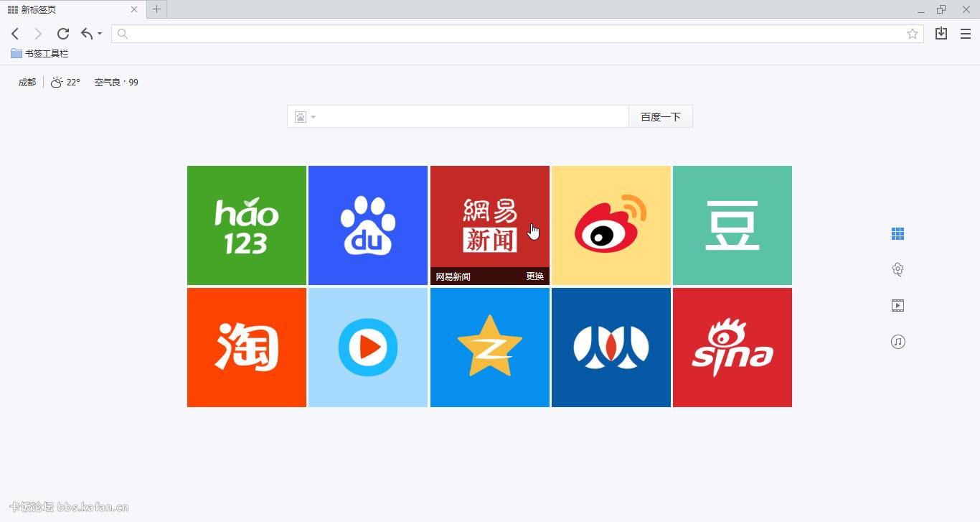Select the music note sidebar icon

point(897,342)
